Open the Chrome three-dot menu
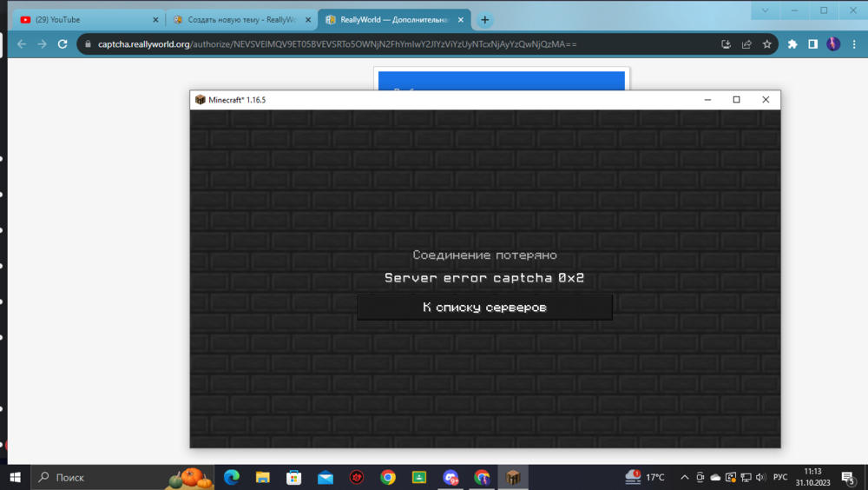868x490 pixels. point(854,43)
